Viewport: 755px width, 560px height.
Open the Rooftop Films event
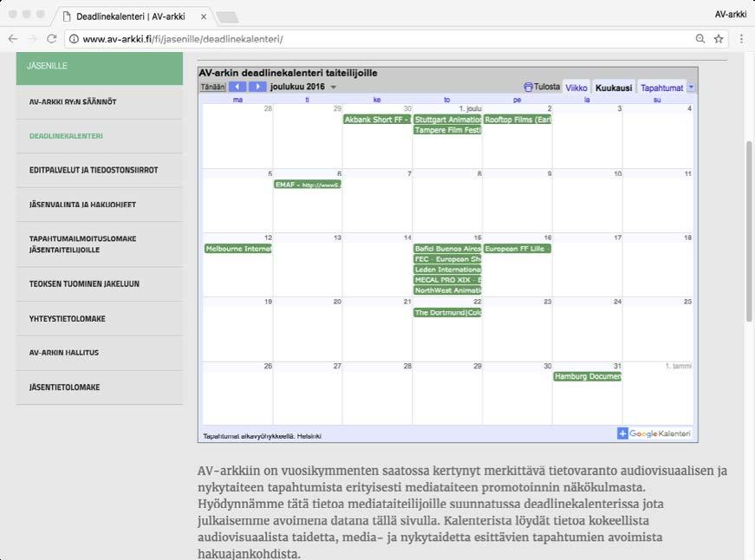coord(517,120)
